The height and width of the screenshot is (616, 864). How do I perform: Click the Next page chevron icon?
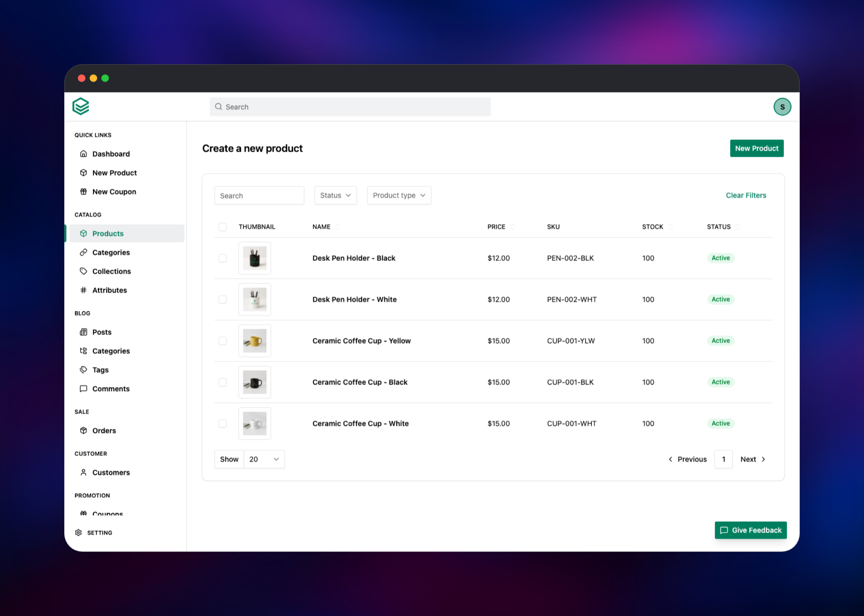[763, 459]
